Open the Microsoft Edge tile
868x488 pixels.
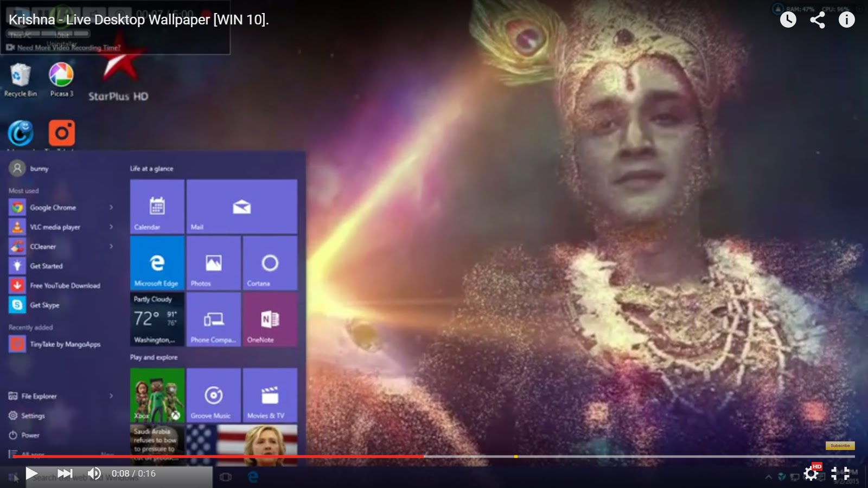click(157, 263)
